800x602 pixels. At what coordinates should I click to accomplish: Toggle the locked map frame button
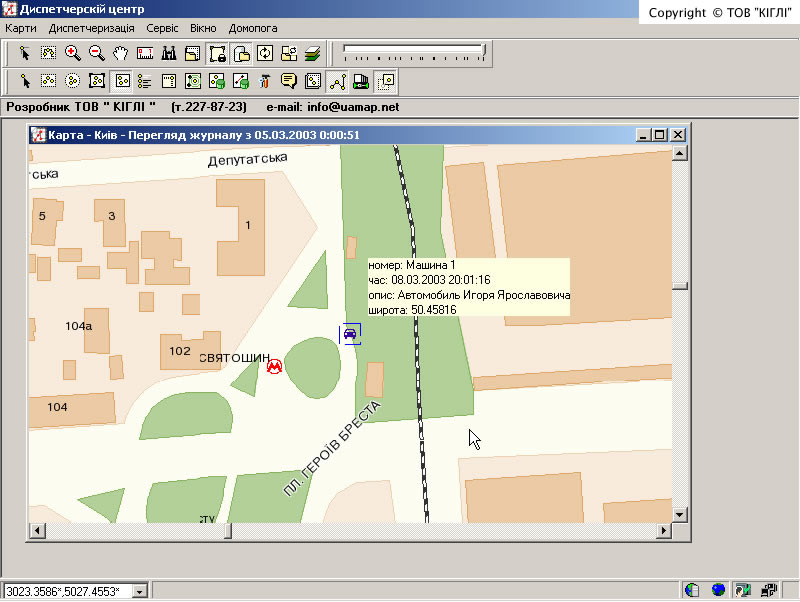tap(217, 53)
